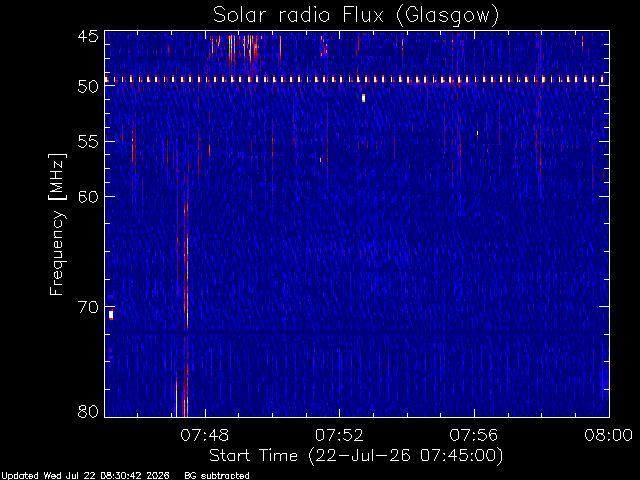Click the 08:00 time axis label
The image size is (640, 480).
(609, 436)
